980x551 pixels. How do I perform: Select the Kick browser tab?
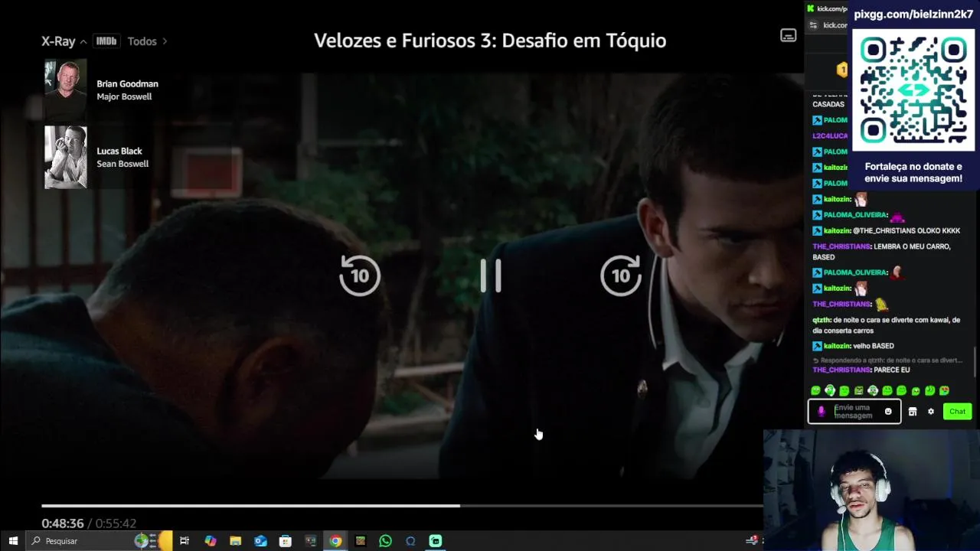coord(828,8)
